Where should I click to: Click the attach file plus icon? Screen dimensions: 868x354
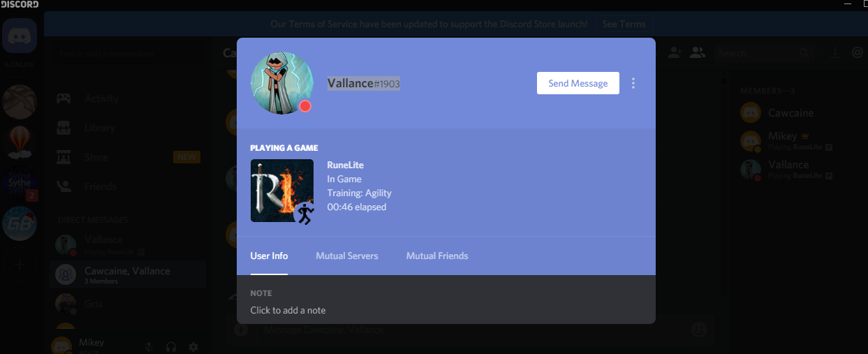point(241,330)
